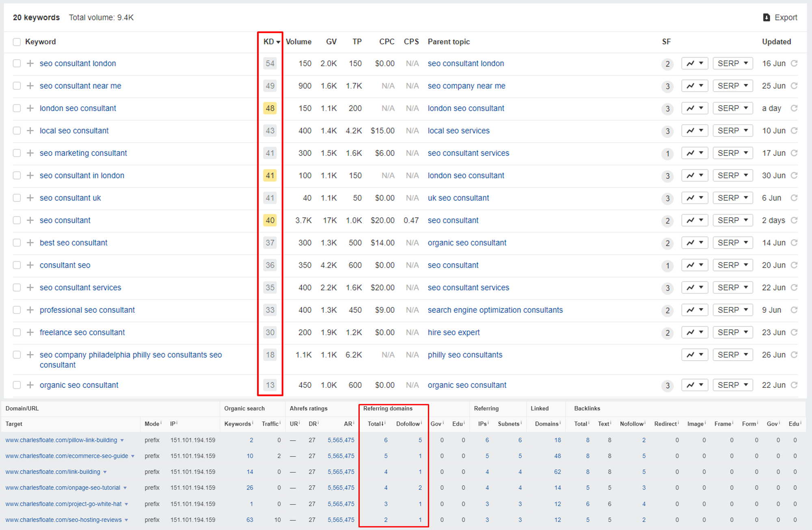Refresh the seo consultant near me row
812x530 pixels.
tap(794, 86)
